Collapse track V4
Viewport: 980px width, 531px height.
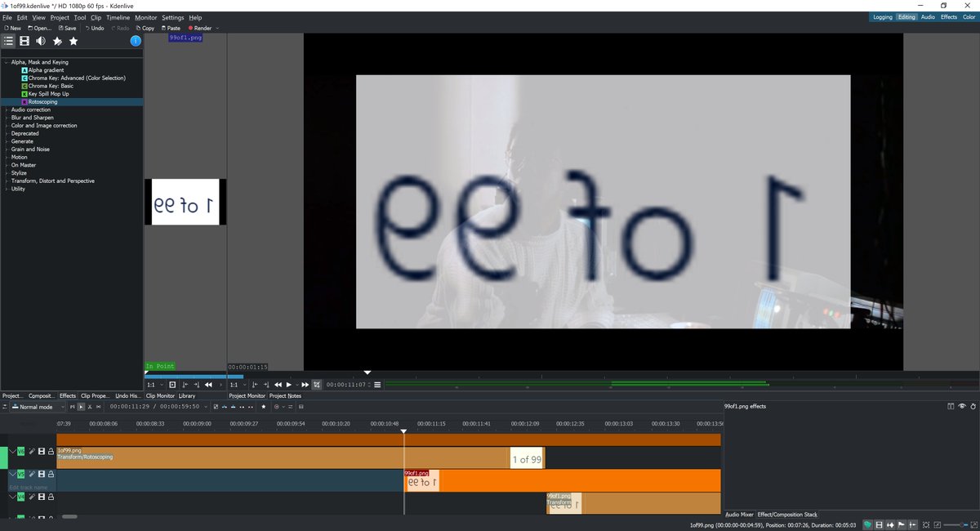[x=11, y=497]
